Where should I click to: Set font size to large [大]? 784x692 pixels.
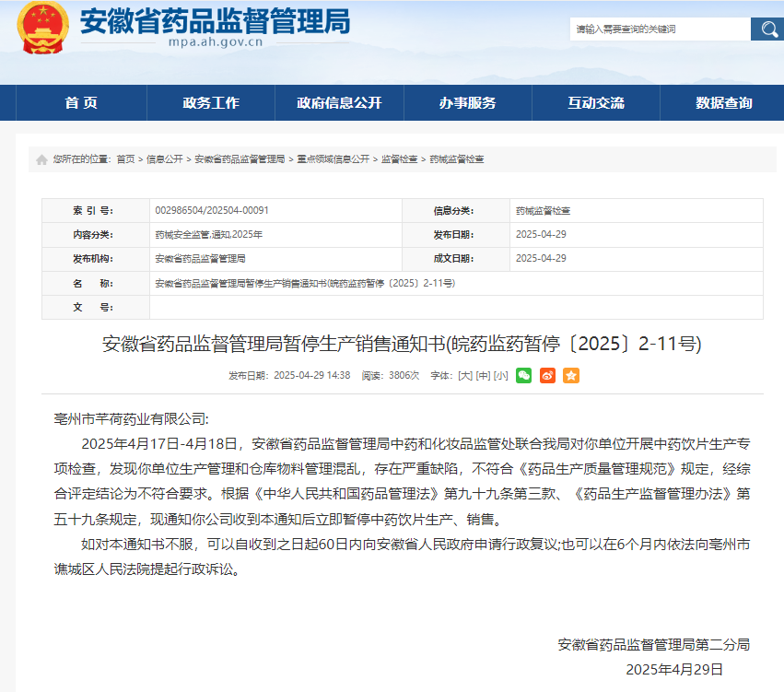click(465, 376)
